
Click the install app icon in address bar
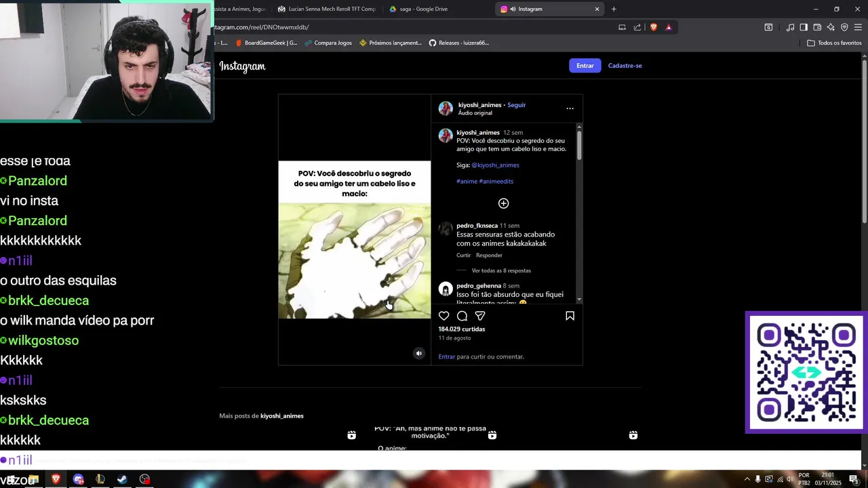coord(622,27)
